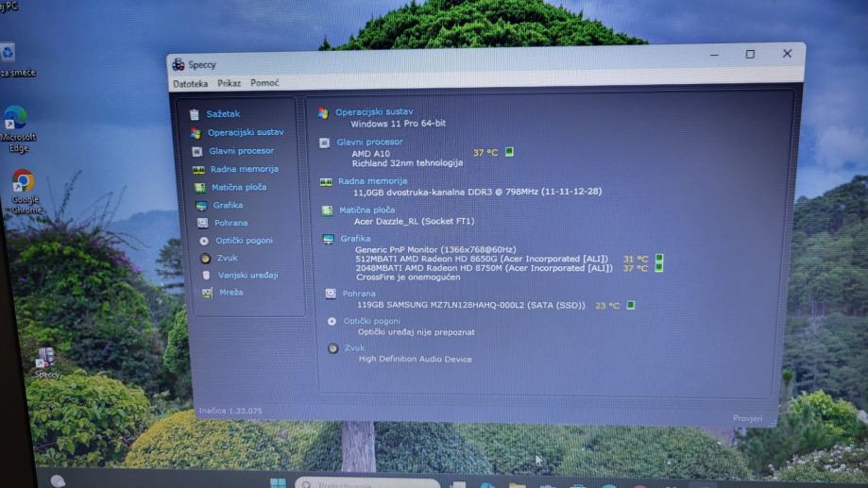The image size is (868, 488).
Task: Click the Acer Dazzle_RL motherboard text
Action: click(414, 221)
